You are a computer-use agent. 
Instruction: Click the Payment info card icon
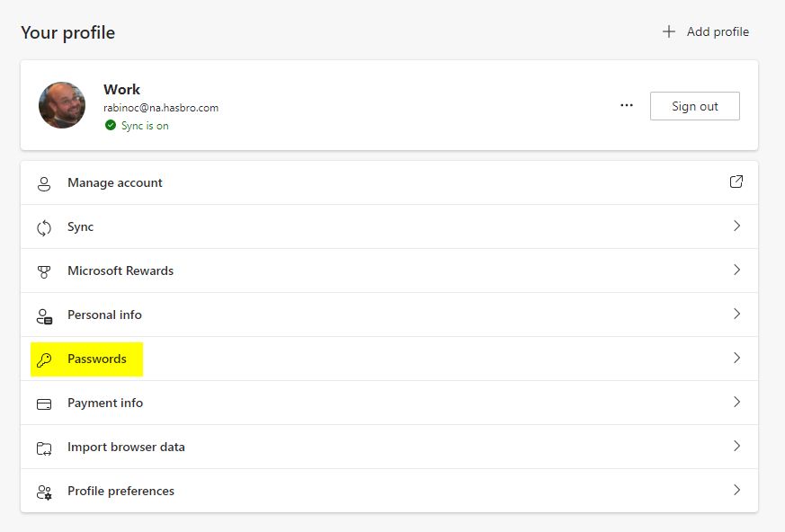click(44, 403)
